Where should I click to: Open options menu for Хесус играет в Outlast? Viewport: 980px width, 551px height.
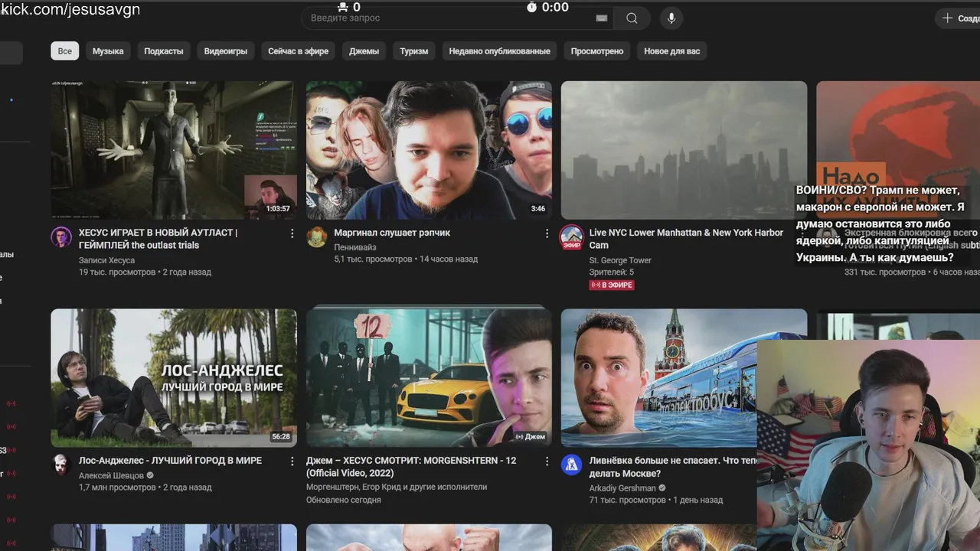click(292, 233)
